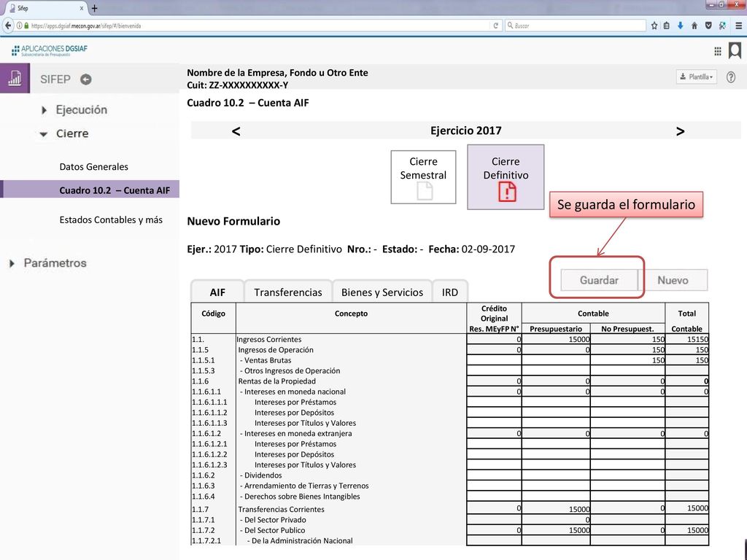Click the help question mark icon
The width and height of the screenshot is (747, 560).
731,77
